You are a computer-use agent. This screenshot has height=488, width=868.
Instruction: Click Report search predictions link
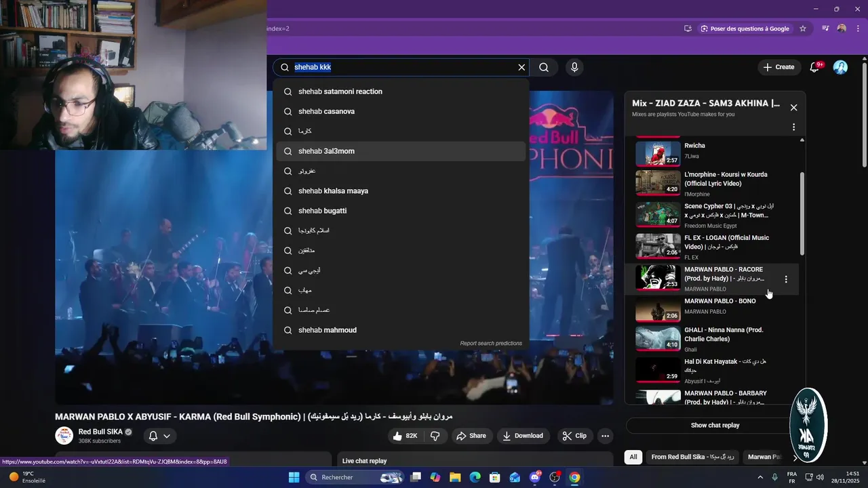(x=491, y=344)
